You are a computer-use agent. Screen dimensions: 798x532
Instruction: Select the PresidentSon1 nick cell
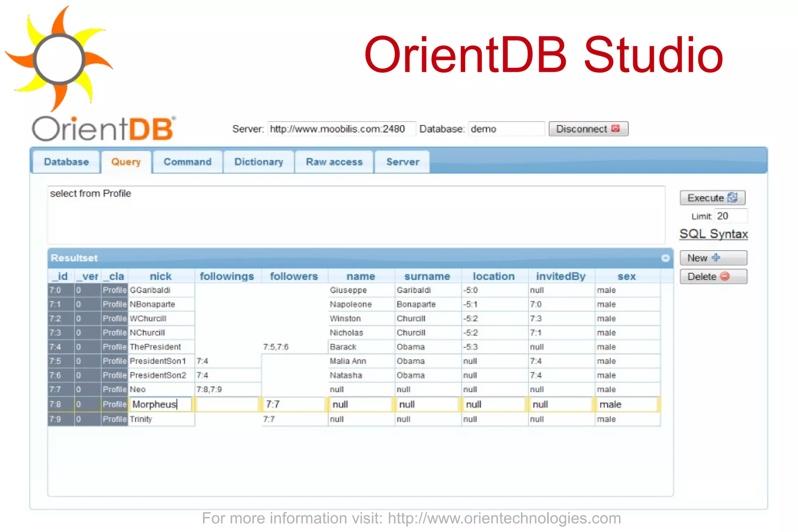coord(161,361)
